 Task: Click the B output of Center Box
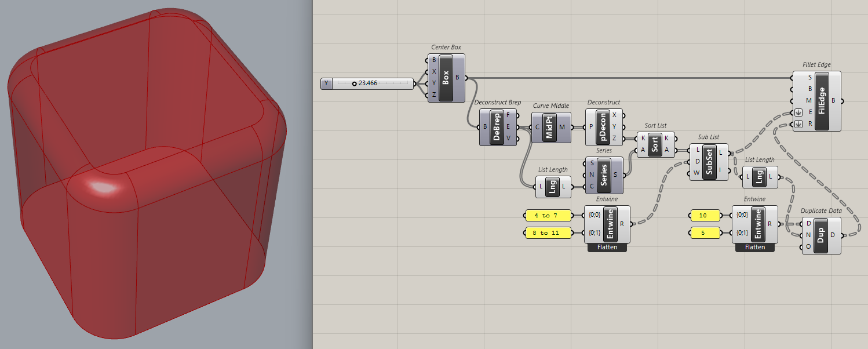click(458, 78)
